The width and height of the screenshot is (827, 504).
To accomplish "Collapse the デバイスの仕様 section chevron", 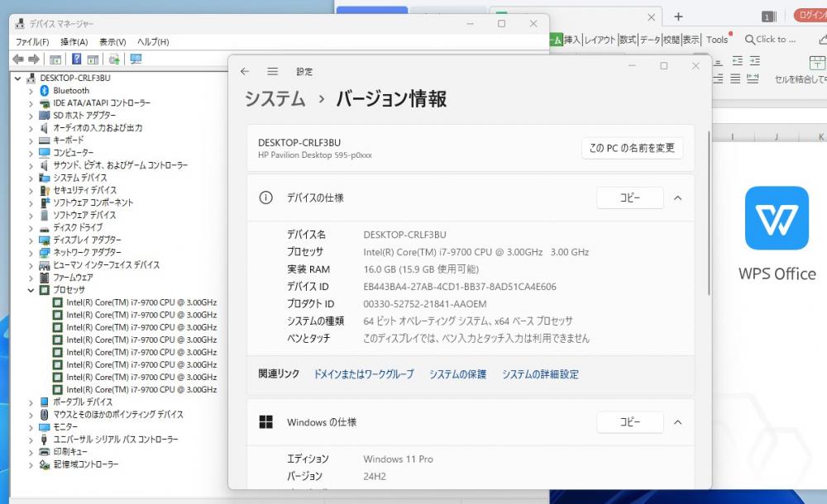I will [x=678, y=198].
